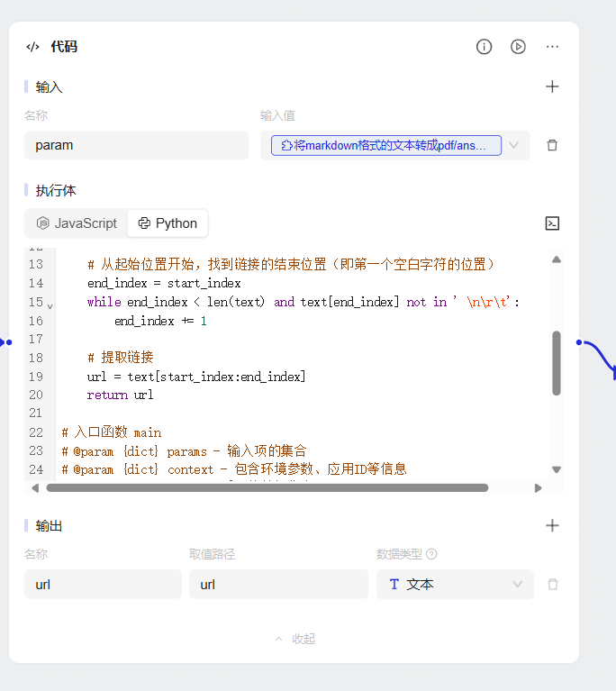This screenshot has height=691, width=616.
Task: Click the vertical scrollbar of code editor
Action: [557, 362]
